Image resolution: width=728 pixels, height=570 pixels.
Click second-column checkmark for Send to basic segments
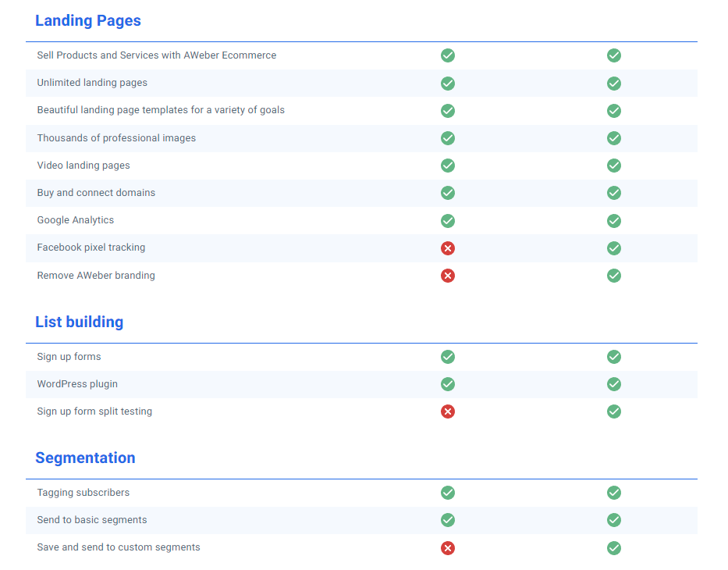pyautogui.click(x=614, y=520)
